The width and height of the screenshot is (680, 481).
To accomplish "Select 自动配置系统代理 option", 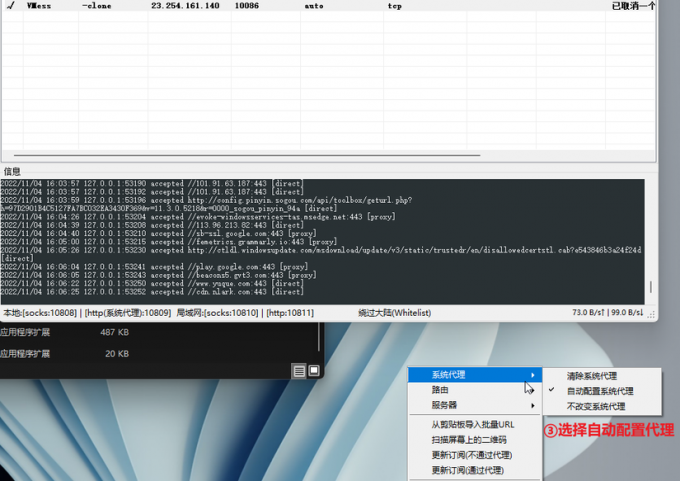I will click(x=600, y=391).
